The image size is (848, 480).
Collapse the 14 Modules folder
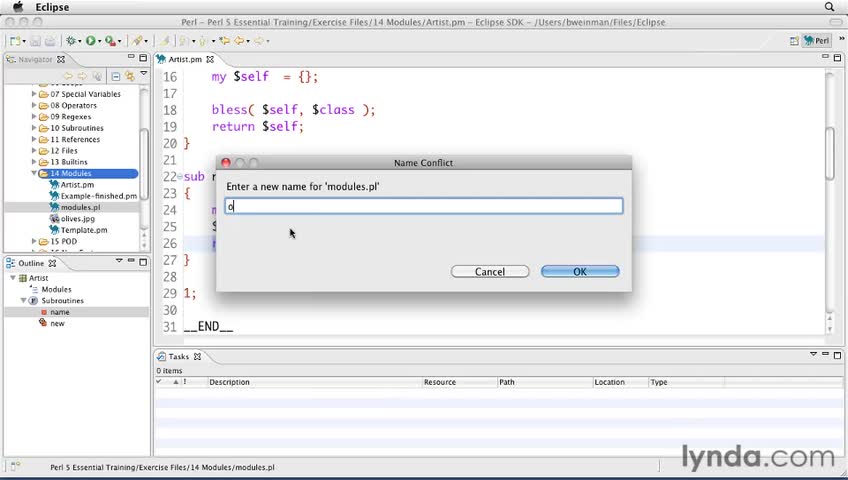[x=34, y=173]
